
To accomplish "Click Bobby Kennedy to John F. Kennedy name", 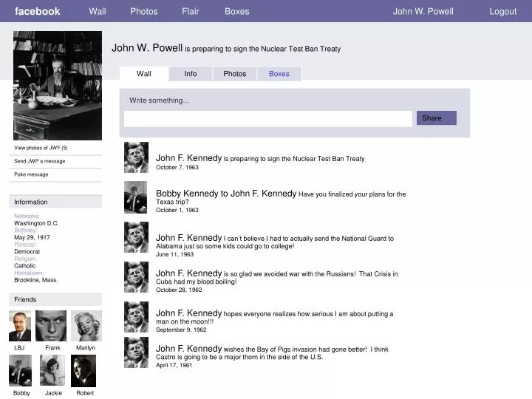I will click(226, 194).
